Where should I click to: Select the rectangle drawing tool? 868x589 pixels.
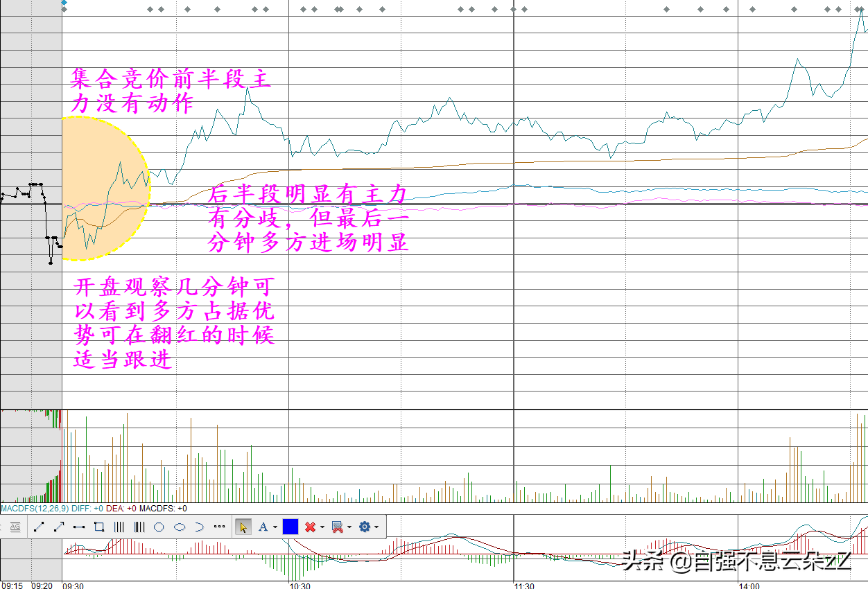click(x=98, y=527)
